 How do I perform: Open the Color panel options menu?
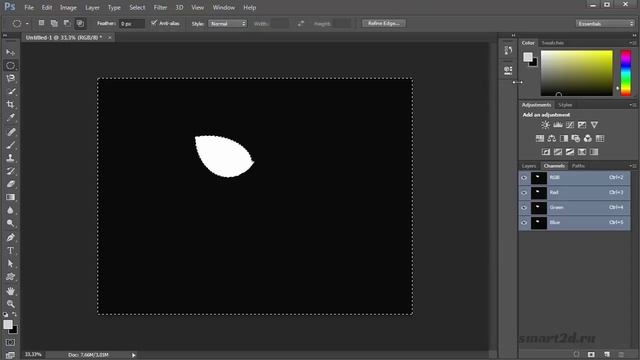[632, 43]
